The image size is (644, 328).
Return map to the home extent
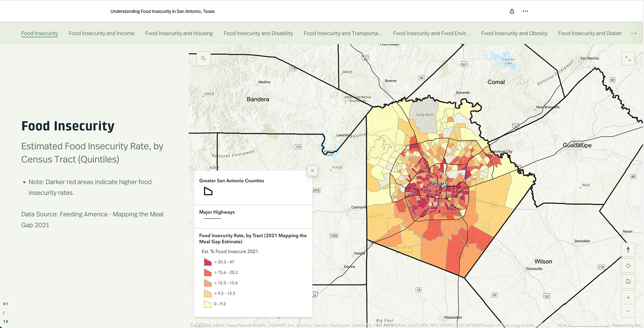628,281
